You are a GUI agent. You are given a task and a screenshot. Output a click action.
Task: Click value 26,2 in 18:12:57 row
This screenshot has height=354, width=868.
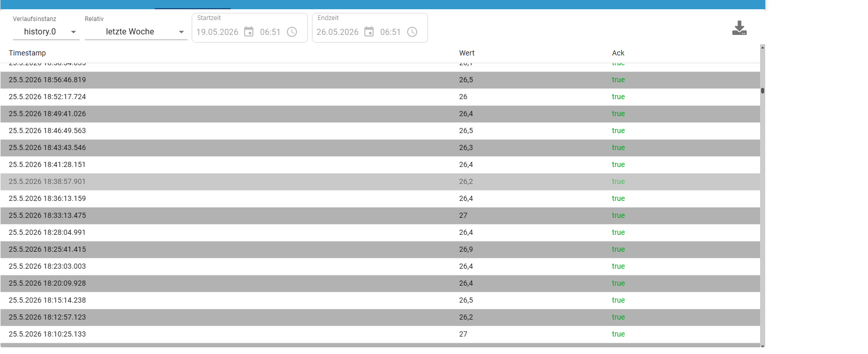[466, 317]
